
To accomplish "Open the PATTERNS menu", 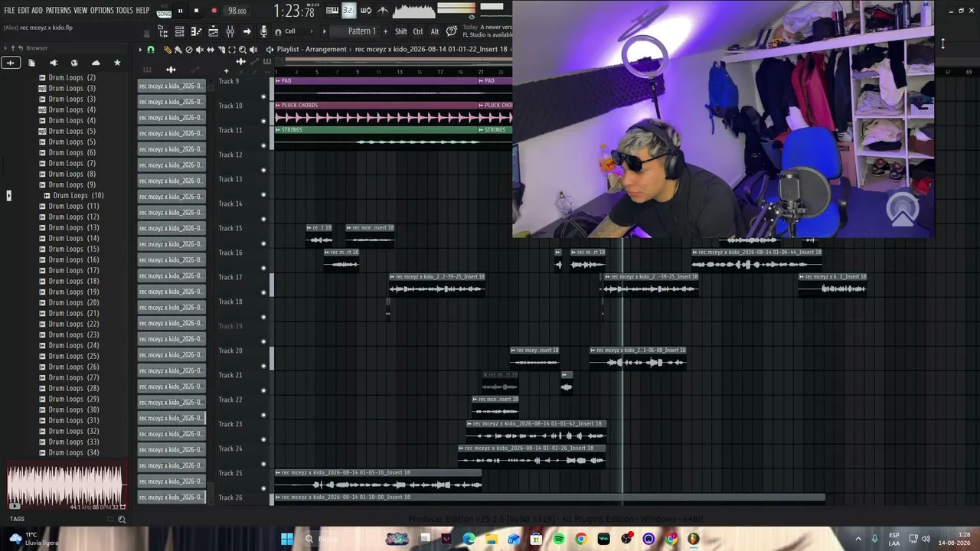I will point(58,11).
